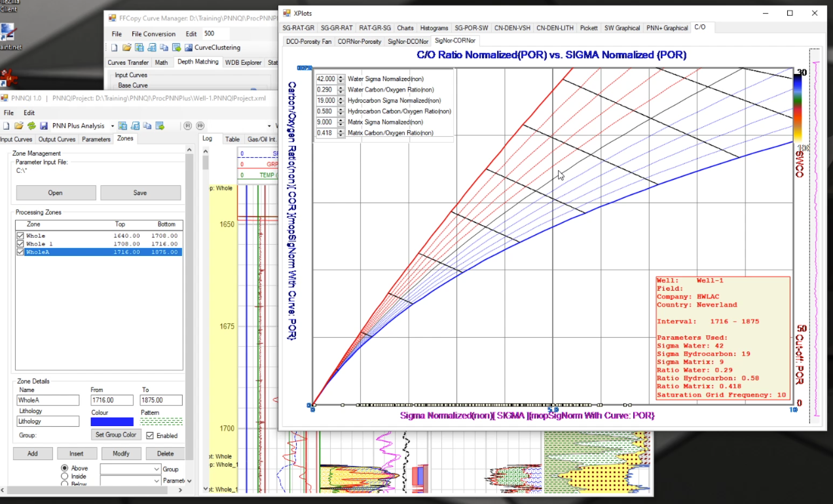The width and height of the screenshot is (833, 504).
Task: Click the Save floppy icon in PNNQI toolbar
Action: tap(44, 126)
